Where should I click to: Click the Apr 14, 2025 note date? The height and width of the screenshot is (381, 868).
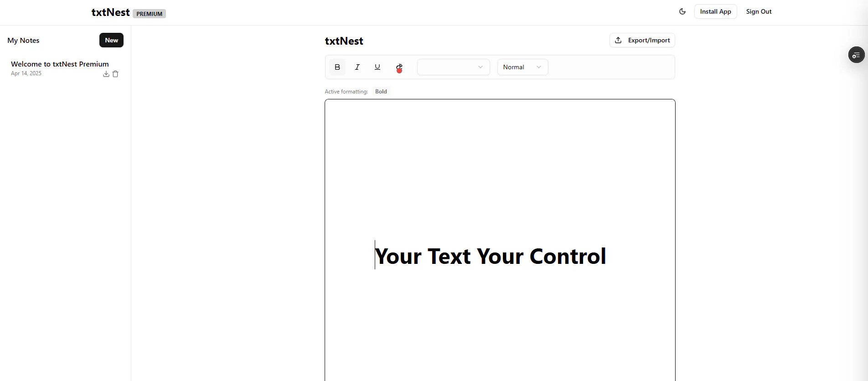click(26, 73)
